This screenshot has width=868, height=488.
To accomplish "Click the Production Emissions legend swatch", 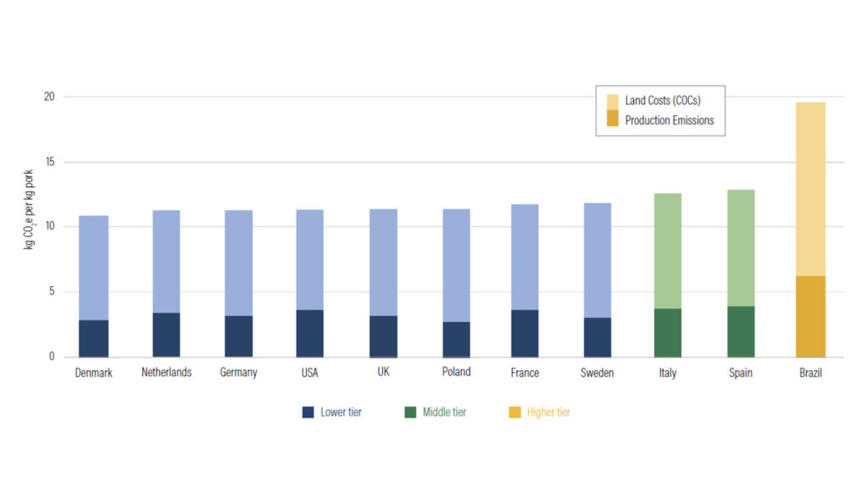I will (612, 120).
